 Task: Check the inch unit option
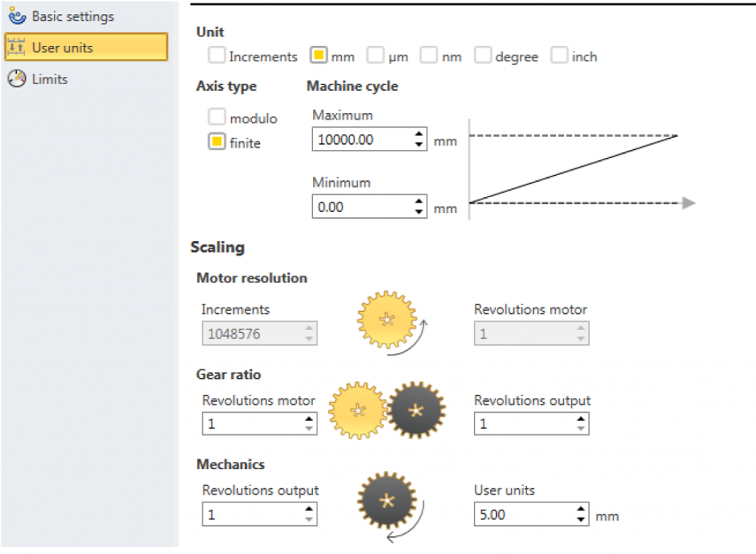[560, 56]
